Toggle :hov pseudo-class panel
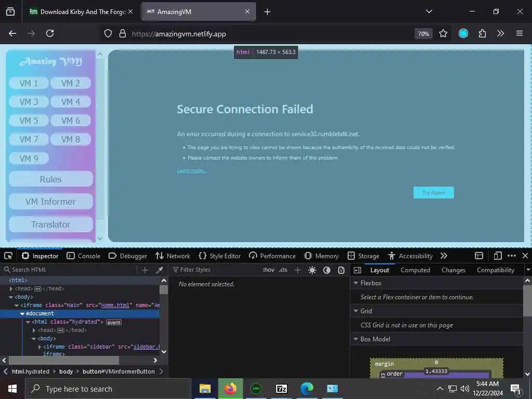Viewport: 532px width, 399px height. 269,270
